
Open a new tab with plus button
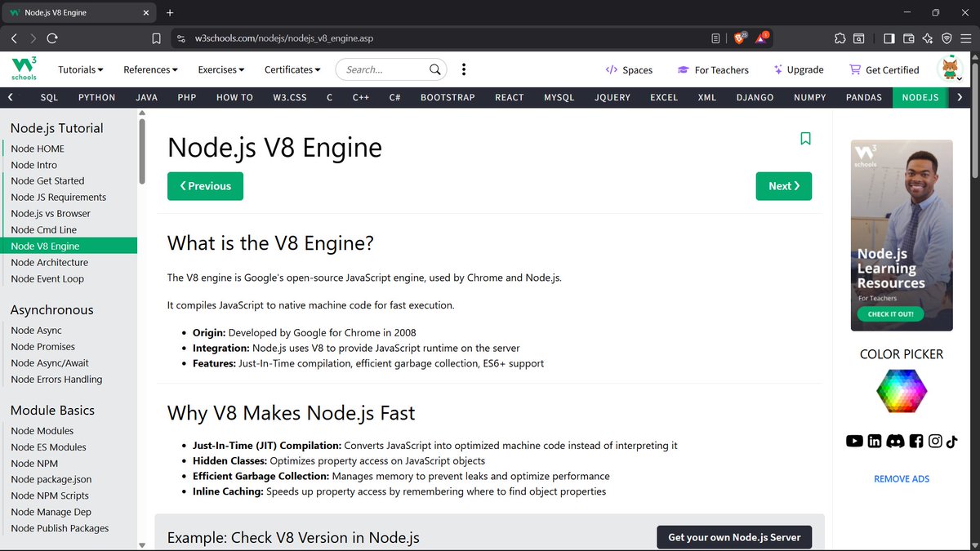[170, 12]
